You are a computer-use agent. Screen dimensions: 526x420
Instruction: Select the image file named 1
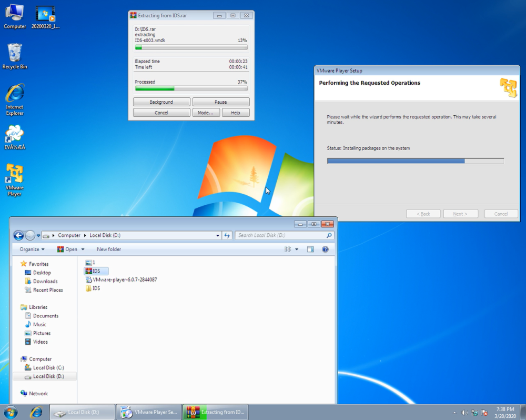tap(90, 262)
